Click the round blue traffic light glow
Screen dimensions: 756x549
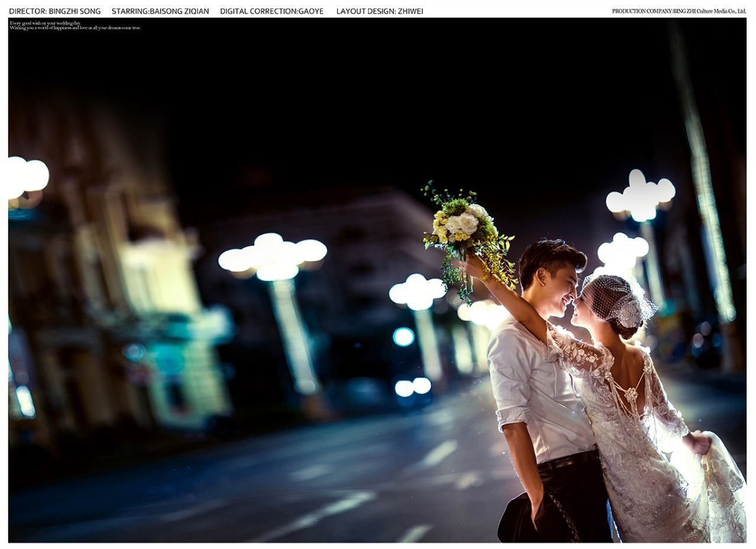(x=403, y=336)
